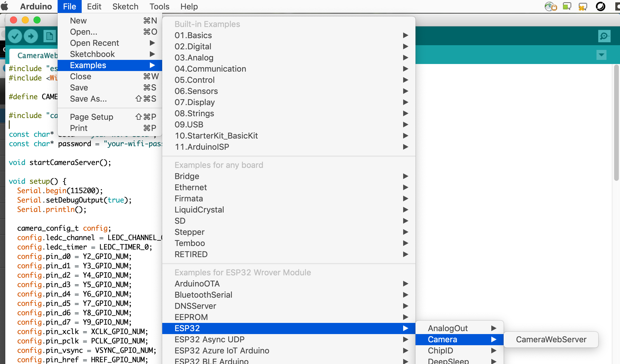Open the BluetoothSerial examples submenu
620x364 pixels.
coord(289,295)
